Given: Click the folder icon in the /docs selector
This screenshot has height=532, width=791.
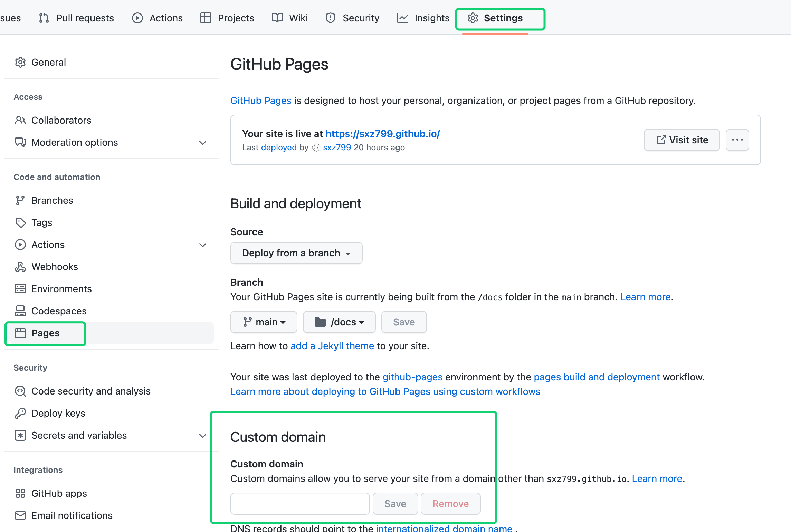Looking at the screenshot, I should point(320,322).
